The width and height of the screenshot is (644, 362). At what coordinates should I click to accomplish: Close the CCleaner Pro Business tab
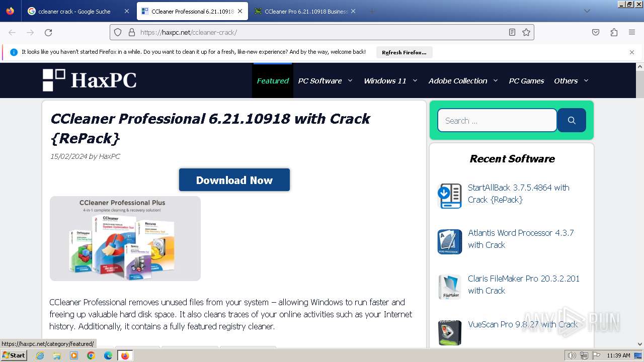[353, 11]
